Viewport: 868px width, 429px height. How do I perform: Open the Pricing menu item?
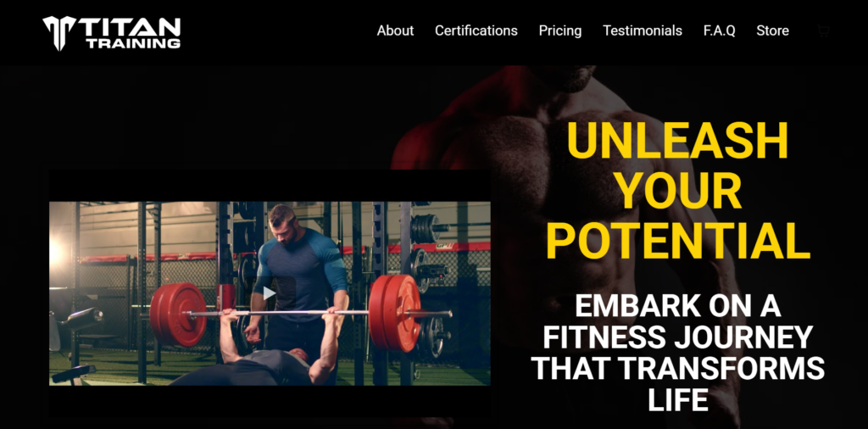pos(560,31)
